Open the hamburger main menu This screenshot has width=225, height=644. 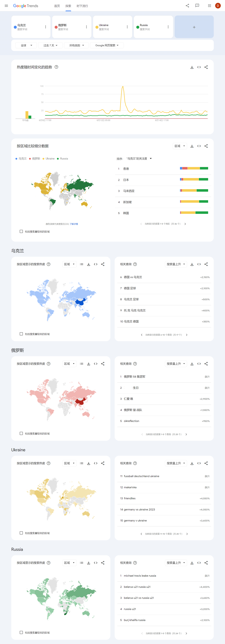coord(6,6)
